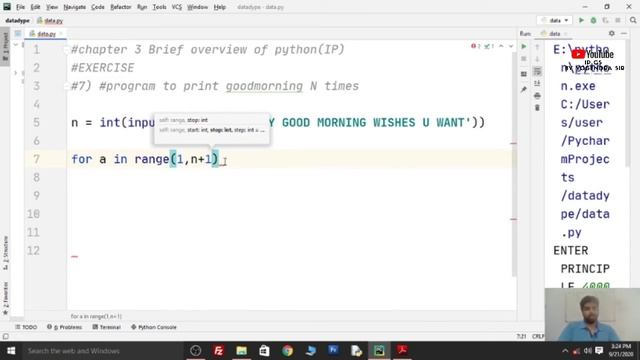This screenshot has height=360, width=640.
Task: Click the volume icon in system tray
Action: point(588,351)
